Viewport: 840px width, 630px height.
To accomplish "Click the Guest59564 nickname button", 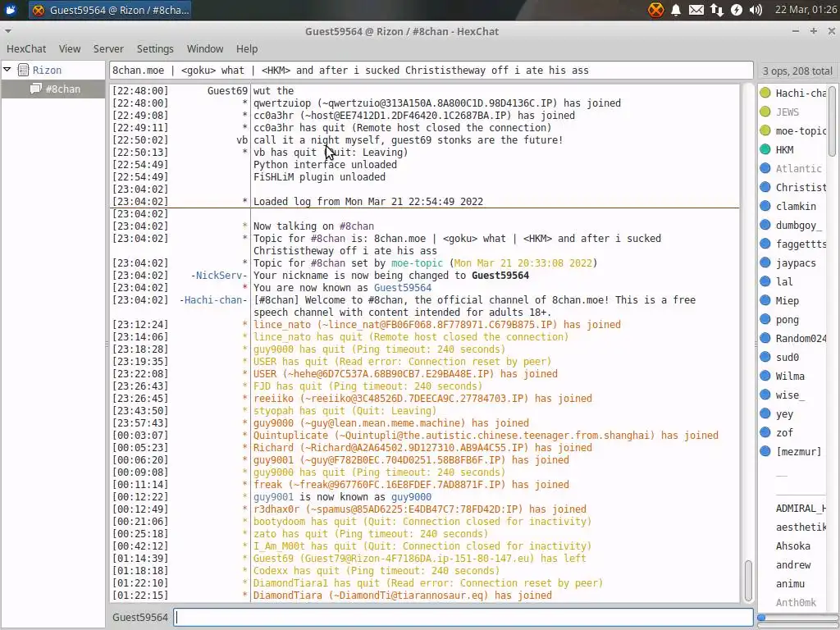I will tap(139, 617).
